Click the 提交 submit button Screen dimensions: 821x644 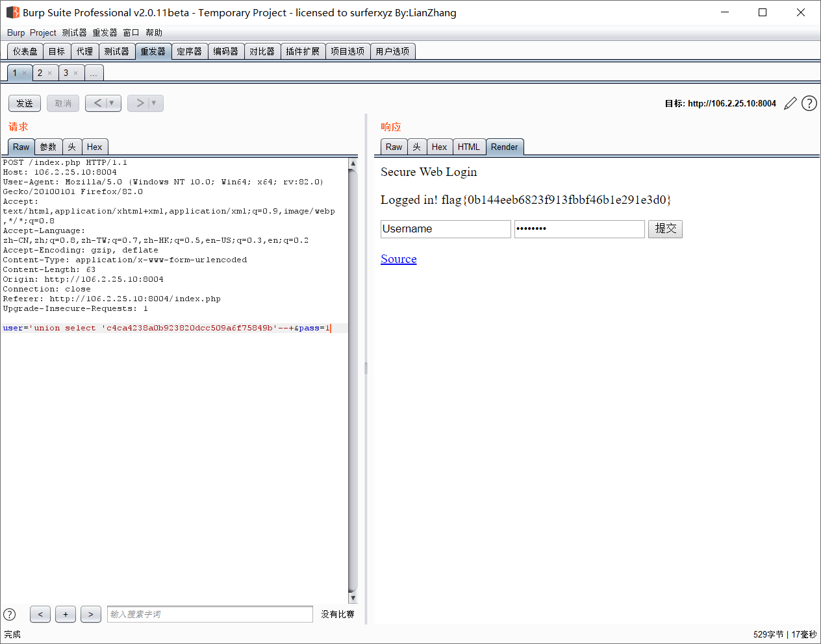point(665,229)
